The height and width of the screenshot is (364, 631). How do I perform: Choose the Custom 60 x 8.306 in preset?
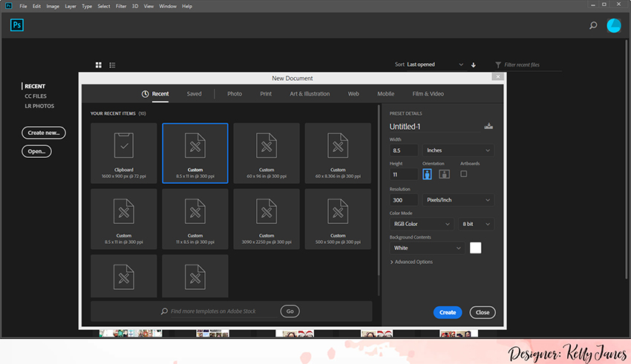(338, 153)
